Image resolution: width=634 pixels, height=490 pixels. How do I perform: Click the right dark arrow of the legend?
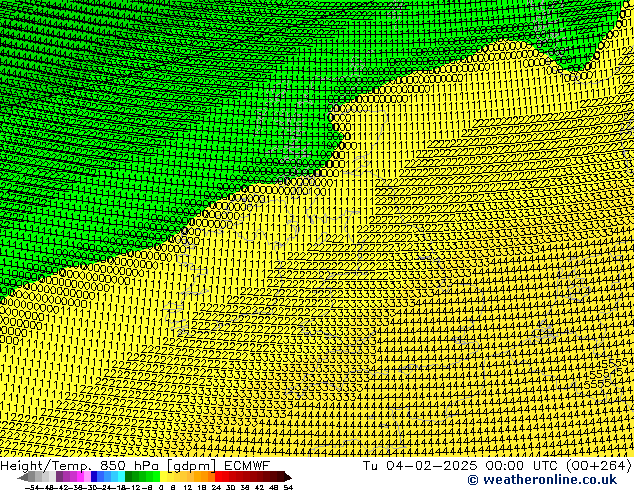[x=288, y=477]
